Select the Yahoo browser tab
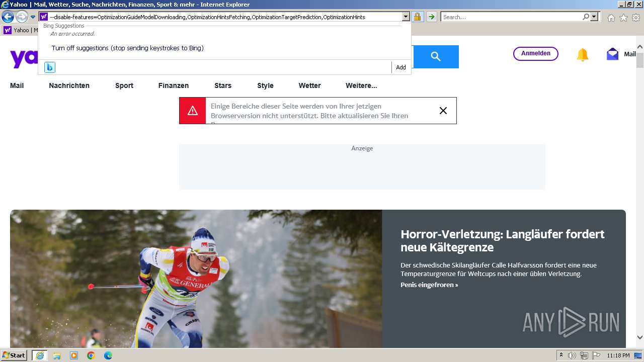This screenshot has width=644, height=362. click(20, 30)
